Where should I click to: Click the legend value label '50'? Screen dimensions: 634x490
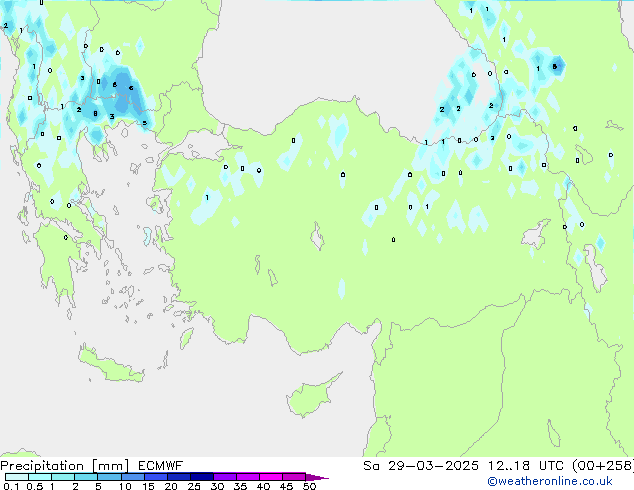click(x=310, y=486)
